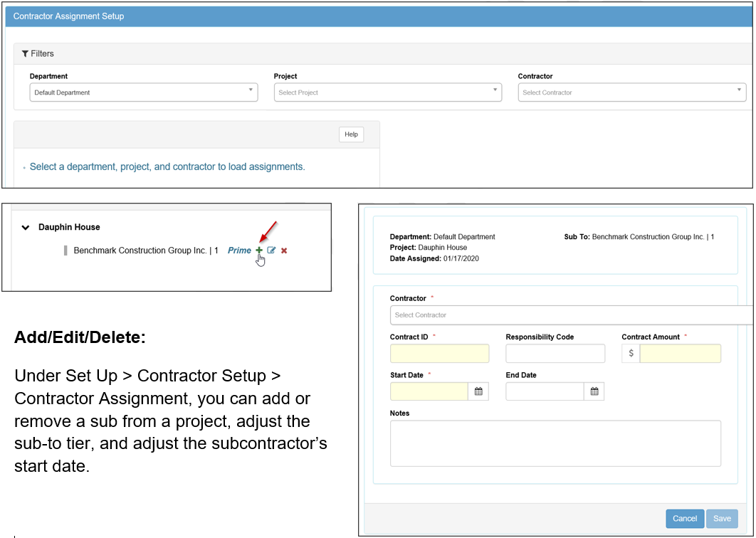The height and width of the screenshot is (538, 756).
Task: Click the Add/Edit/Delete heading
Action: point(80,337)
